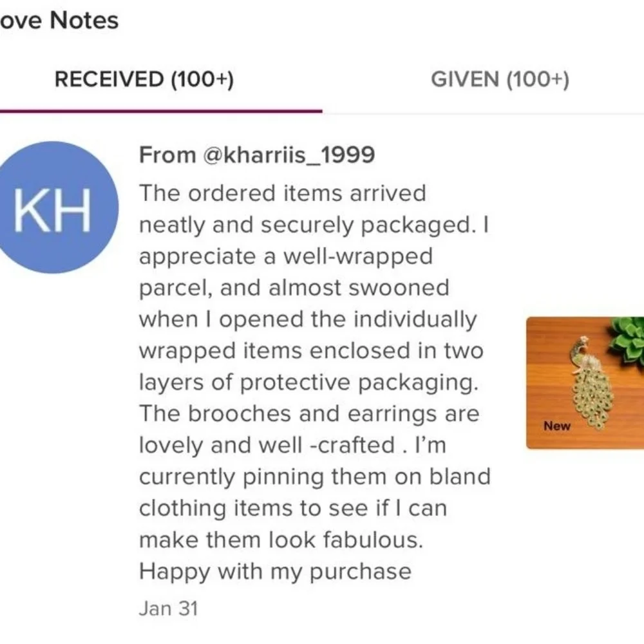Click the KH profile avatar
This screenshot has width=644, height=644.
[x=54, y=207]
